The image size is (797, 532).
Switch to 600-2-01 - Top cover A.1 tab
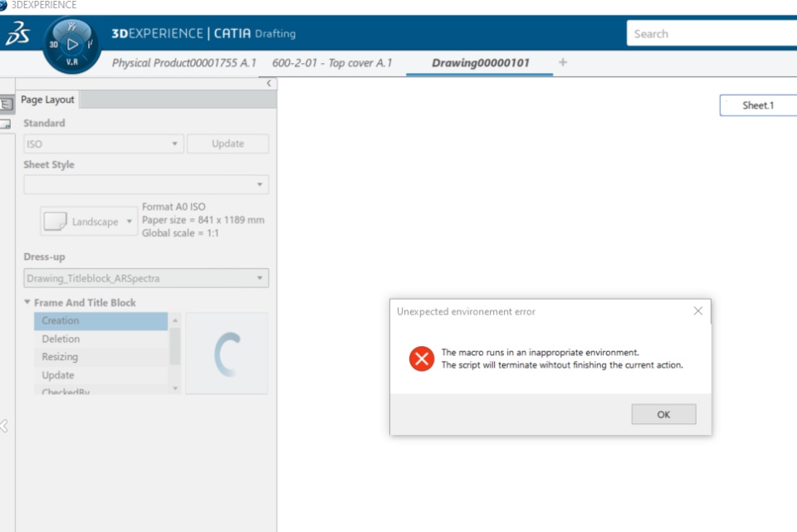coord(332,63)
